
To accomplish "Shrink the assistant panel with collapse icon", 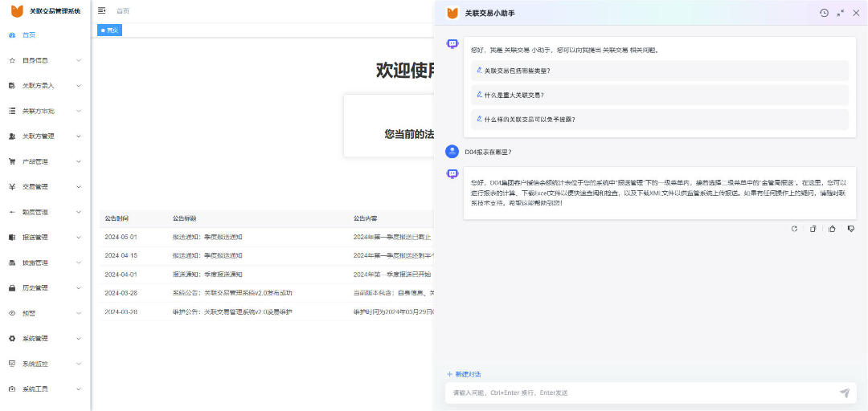I will [840, 13].
